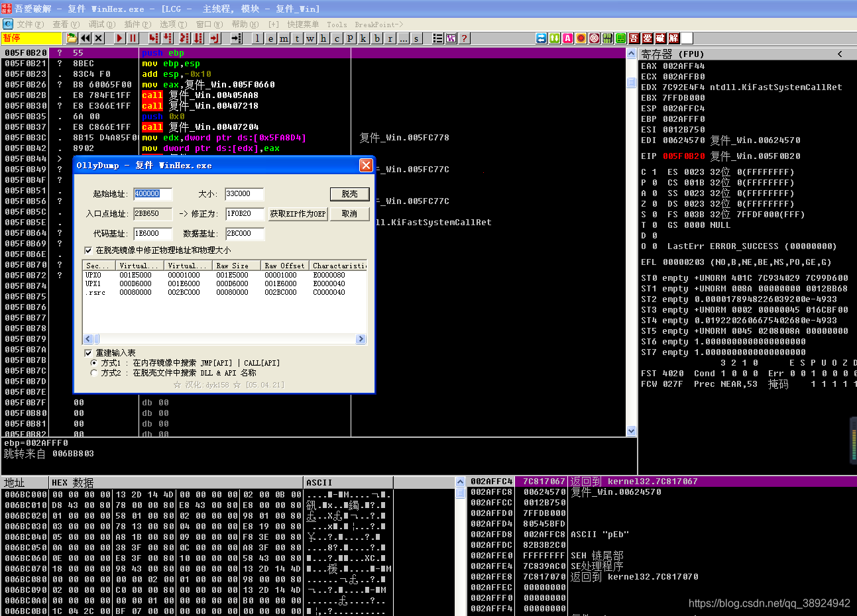This screenshot has width=857, height=616.
Task: Click the Open file toolbar icon
Action: 72,38
